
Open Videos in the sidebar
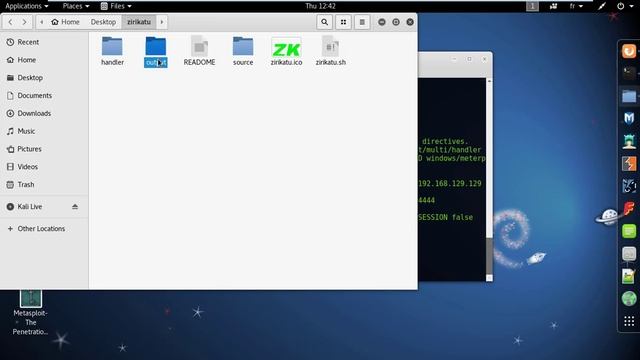[44, 167]
